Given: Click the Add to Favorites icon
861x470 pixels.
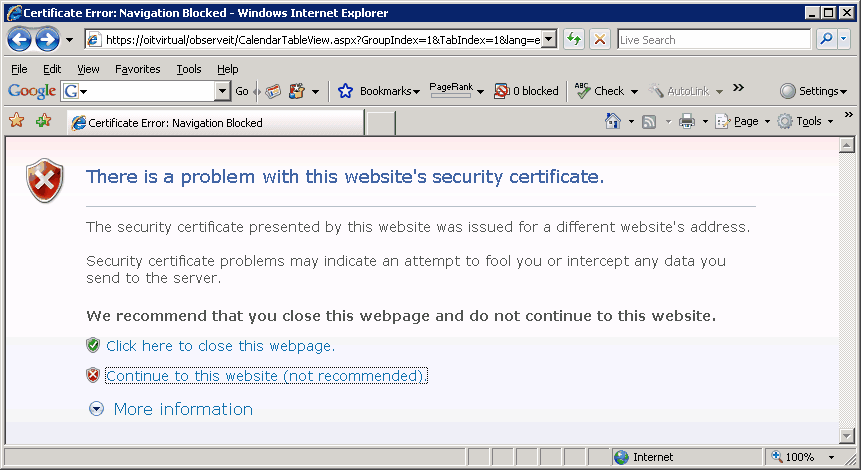Looking at the screenshot, I should point(43,122).
